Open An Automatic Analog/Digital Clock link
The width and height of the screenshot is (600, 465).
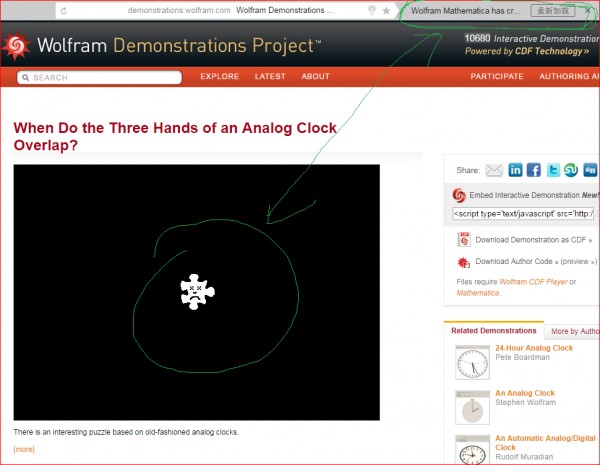click(x=545, y=443)
